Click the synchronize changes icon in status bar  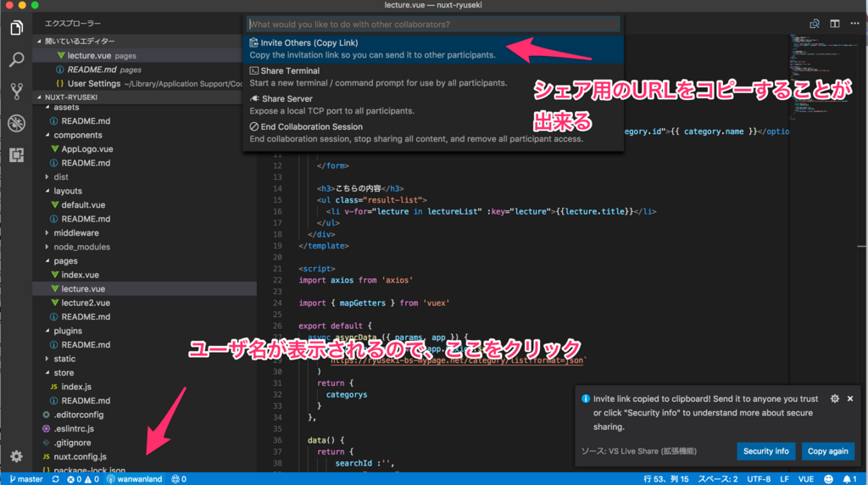coord(55,479)
